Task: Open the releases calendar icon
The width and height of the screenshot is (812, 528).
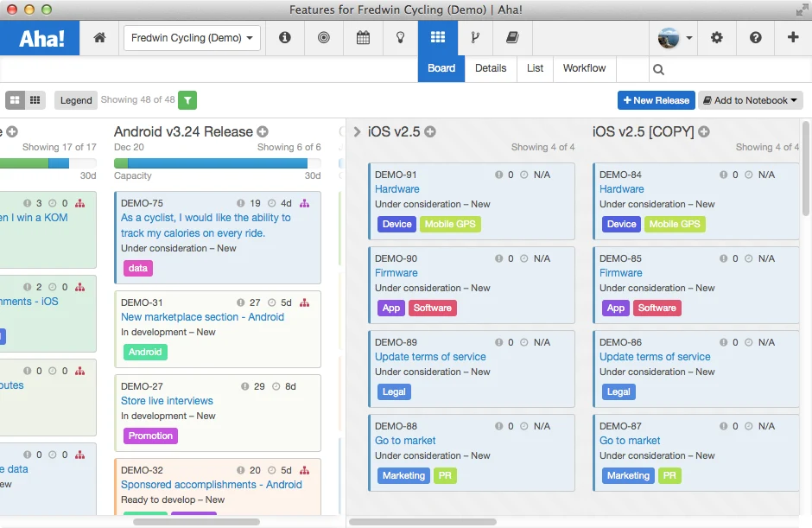Action: (363, 37)
